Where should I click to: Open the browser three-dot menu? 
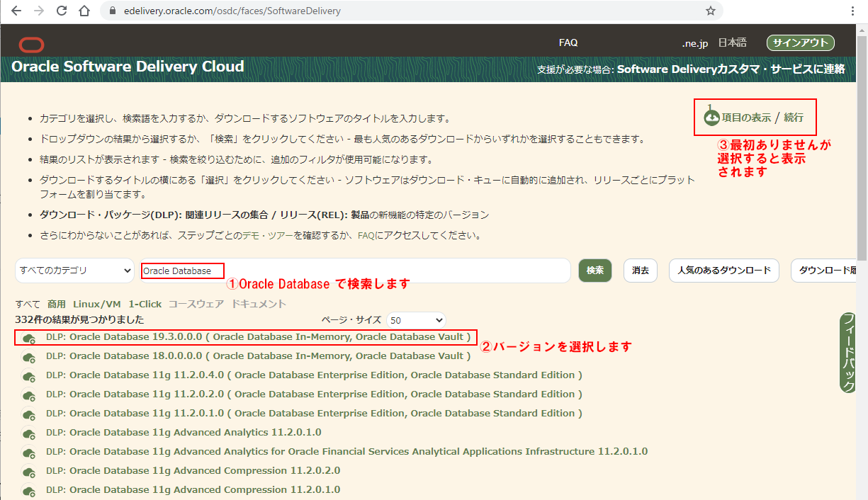pyautogui.click(x=854, y=11)
